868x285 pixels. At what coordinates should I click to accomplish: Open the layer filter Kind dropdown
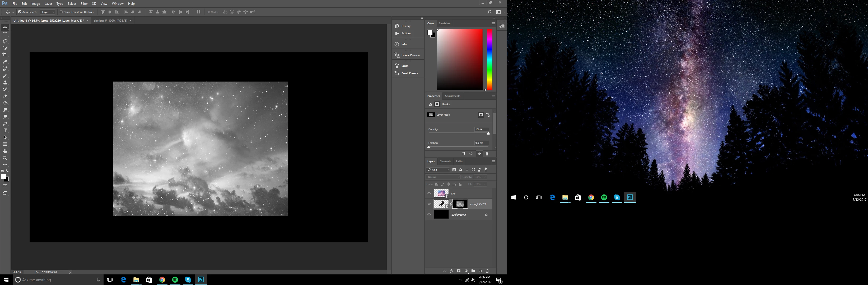(x=438, y=170)
